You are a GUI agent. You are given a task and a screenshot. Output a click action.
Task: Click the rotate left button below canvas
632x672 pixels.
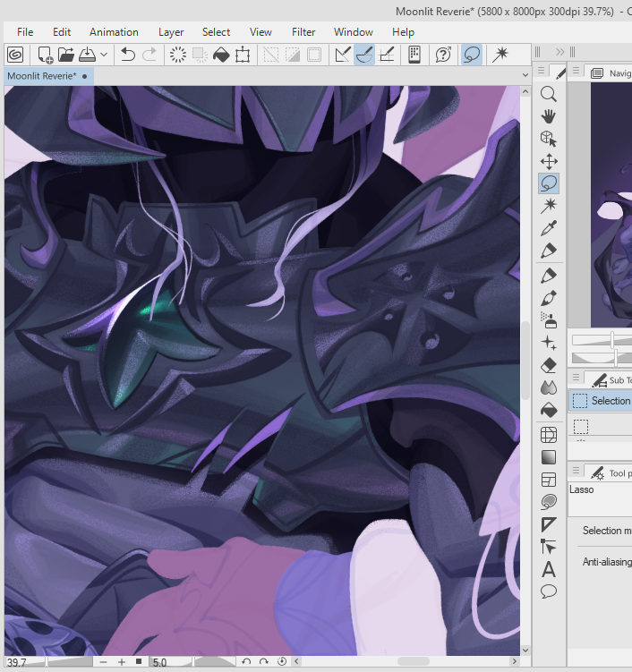pyautogui.click(x=246, y=662)
